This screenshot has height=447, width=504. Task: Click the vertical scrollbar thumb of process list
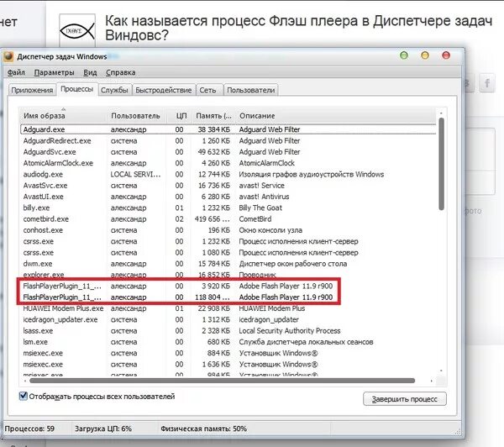(441, 164)
